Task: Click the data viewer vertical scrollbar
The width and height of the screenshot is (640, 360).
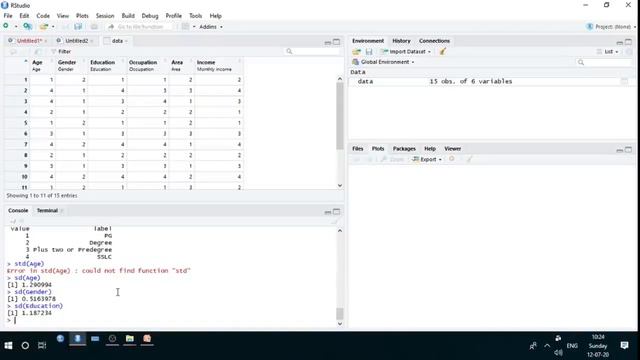Action: [340, 116]
